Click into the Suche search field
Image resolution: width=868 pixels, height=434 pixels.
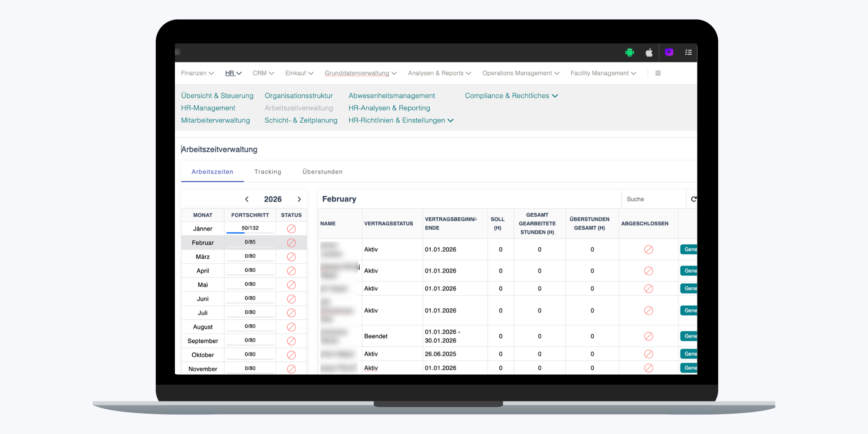tap(653, 199)
